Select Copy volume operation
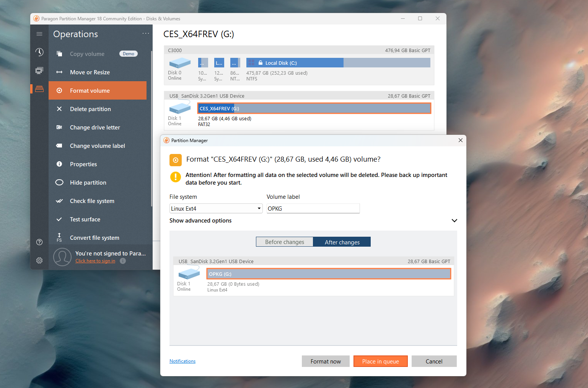Viewport: 588px width, 388px height. (x=98, y=54)
